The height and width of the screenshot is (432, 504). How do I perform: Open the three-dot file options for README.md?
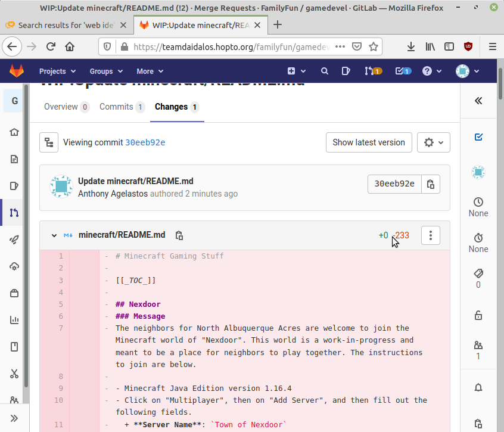point(430,235)
